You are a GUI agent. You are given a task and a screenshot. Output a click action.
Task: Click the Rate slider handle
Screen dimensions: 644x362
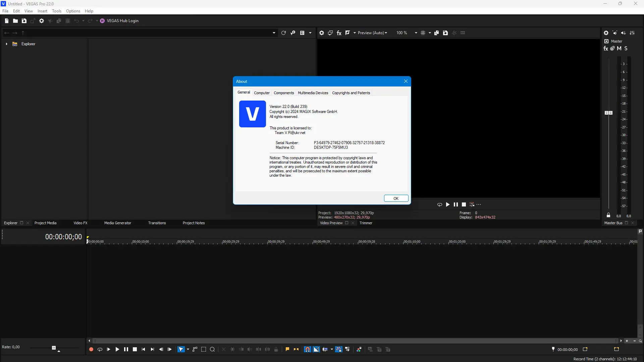[x=54, y=348]
